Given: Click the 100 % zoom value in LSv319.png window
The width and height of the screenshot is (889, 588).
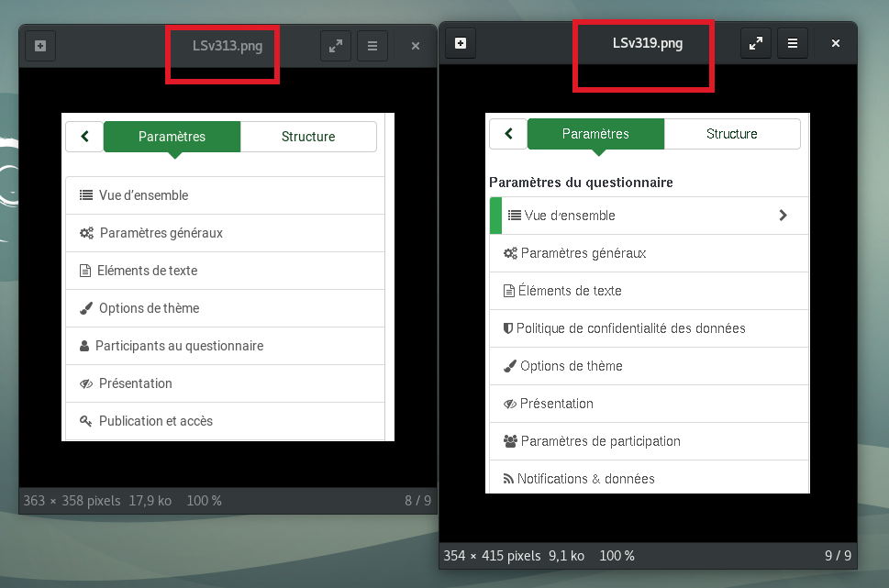Looking at the screenshot, I should [x=617, y=556].
